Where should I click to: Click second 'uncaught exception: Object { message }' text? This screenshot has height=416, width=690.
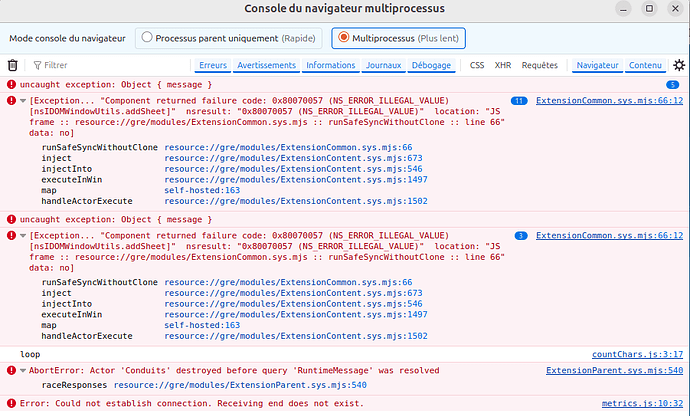116,220
